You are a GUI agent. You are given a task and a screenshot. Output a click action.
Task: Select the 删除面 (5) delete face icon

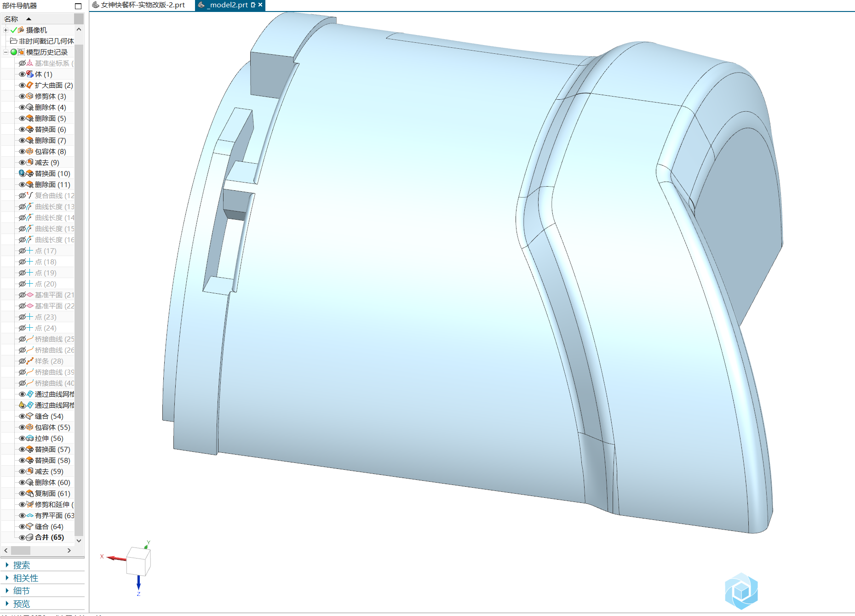coord(30,118)
